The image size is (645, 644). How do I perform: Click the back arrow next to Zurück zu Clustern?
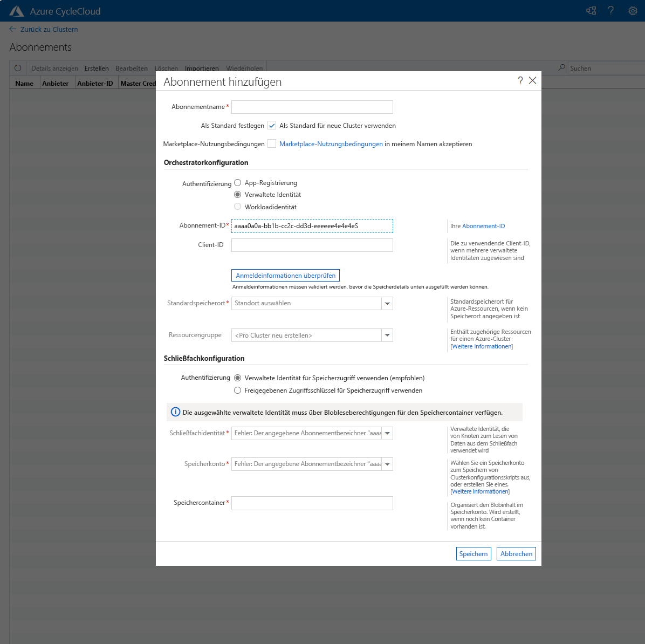12,29
